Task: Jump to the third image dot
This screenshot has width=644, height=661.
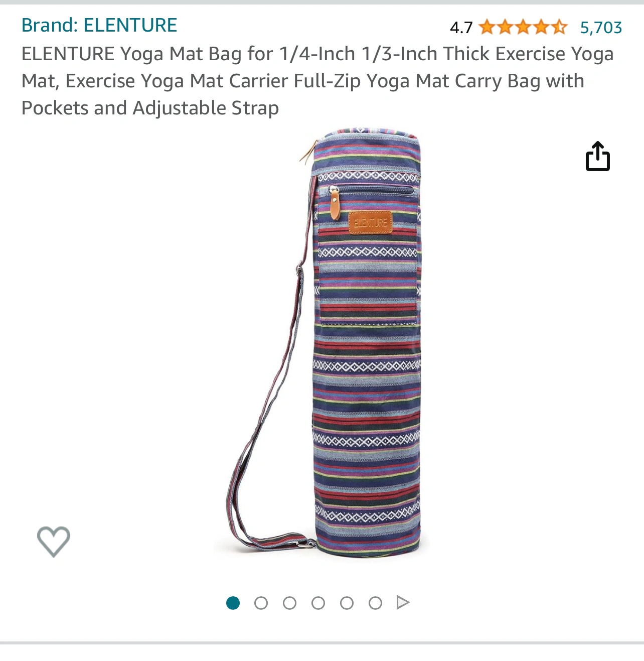Action: click(289, 603)
